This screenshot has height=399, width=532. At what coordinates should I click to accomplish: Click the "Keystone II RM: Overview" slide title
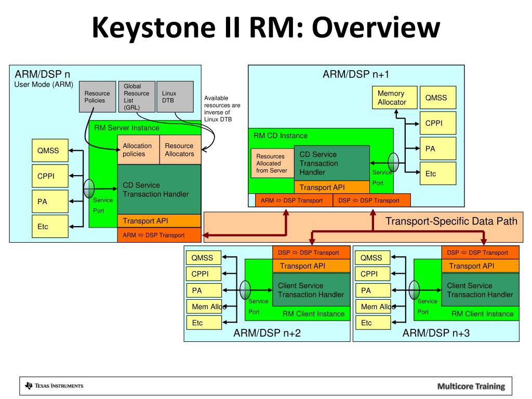[x=266, y=27]
